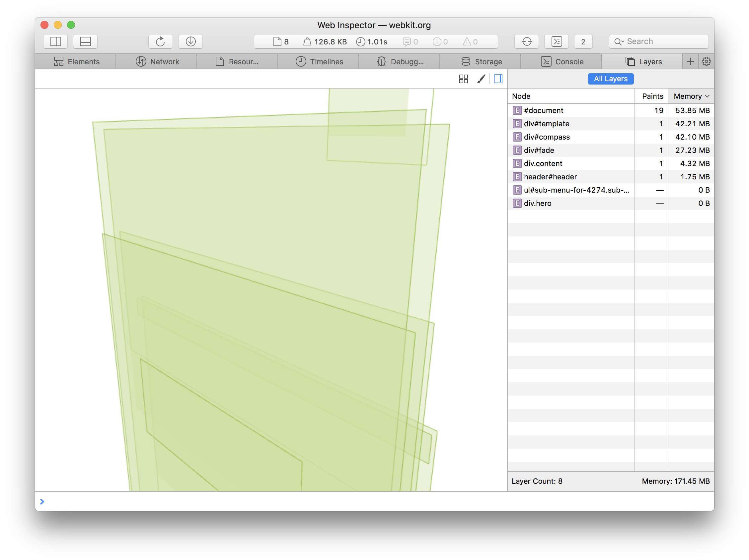This screenshot has height=560, width=749.
Task: Change sorting with the Memory column chevron
Action: pyautogui.click(x=707, y=96)
